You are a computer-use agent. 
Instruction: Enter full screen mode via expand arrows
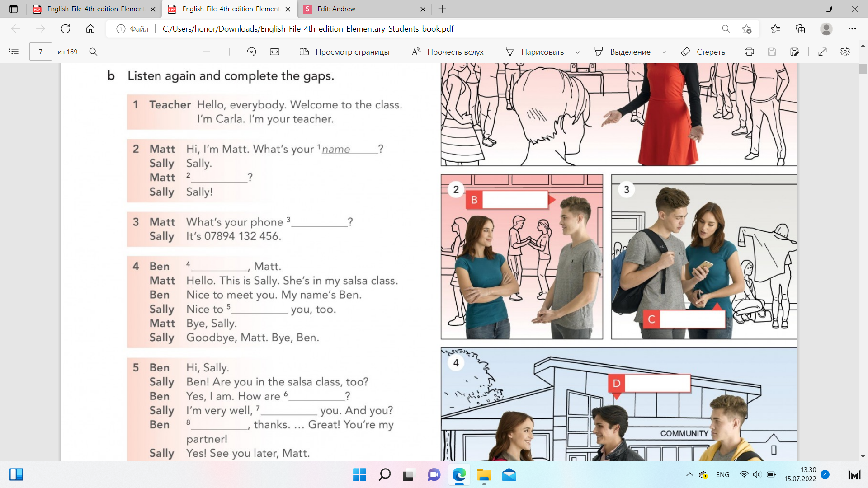(822, 52)
